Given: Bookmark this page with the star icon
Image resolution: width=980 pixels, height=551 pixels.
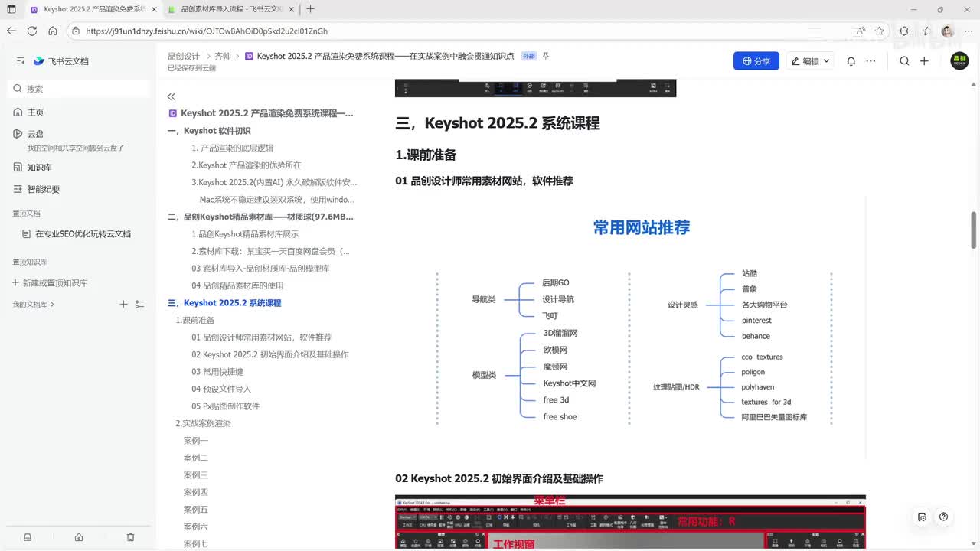Looking at the screenshot, I should click(x=880, y=31).
